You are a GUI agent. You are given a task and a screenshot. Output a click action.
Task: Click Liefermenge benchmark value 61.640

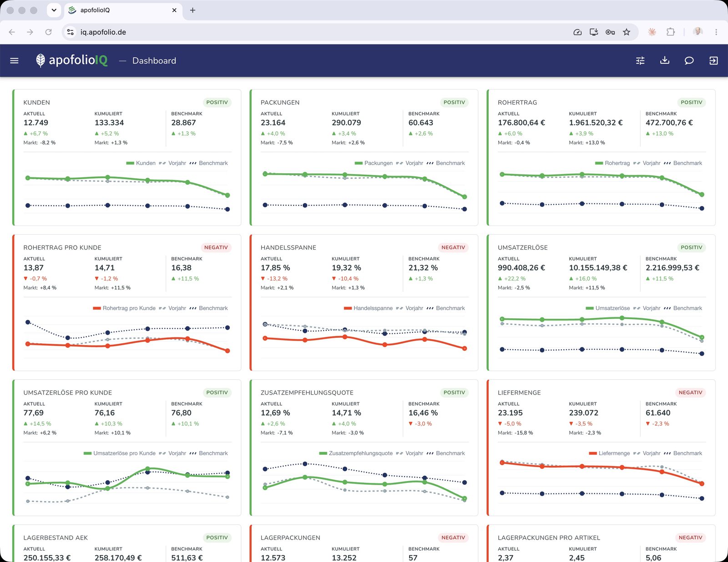[658, 413]
